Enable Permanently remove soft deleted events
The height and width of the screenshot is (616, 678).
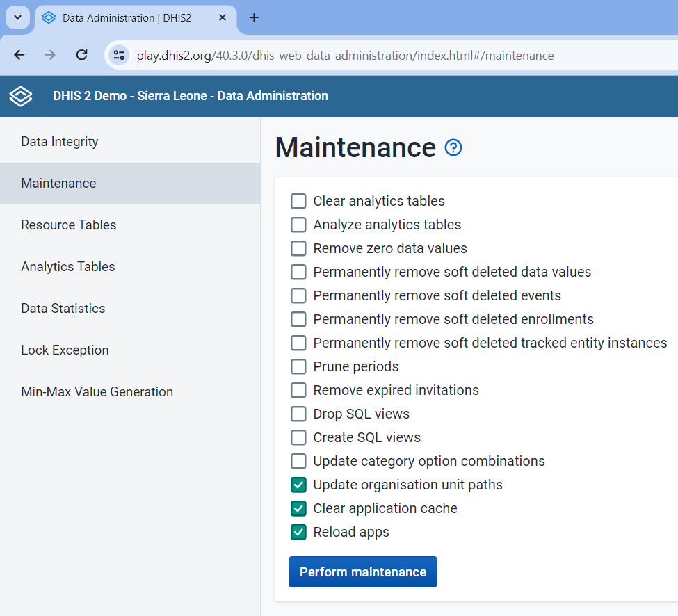point(298,295)
